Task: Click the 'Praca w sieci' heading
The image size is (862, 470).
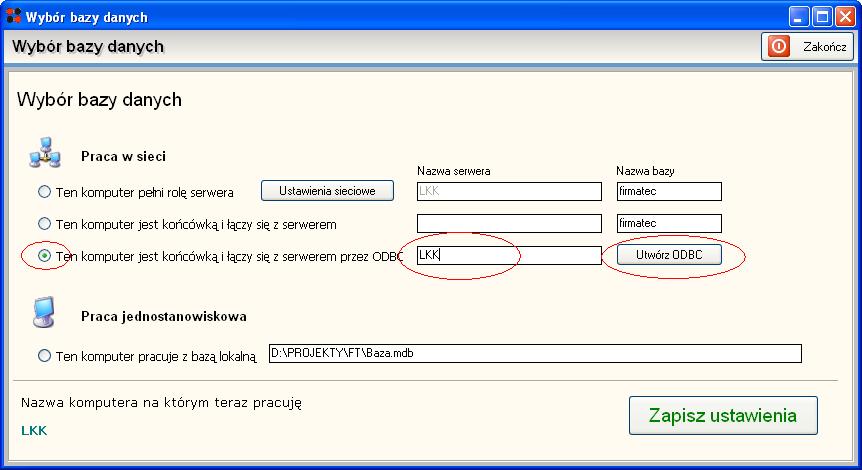Action: tap(123, 156)
